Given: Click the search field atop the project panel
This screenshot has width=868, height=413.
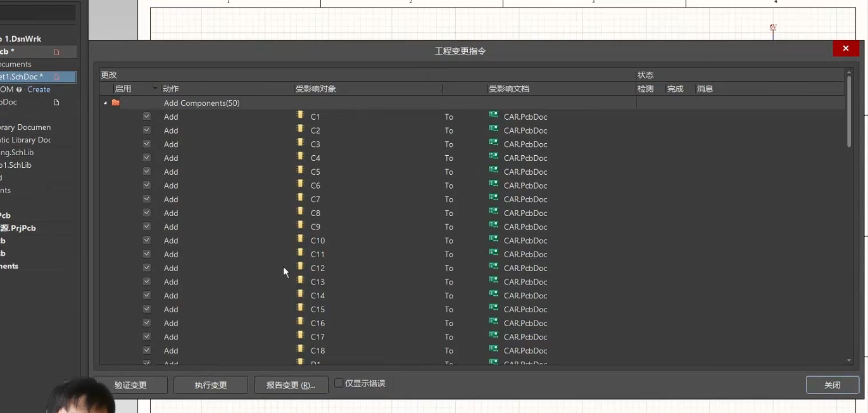Looking at the screenshot, I should pyautogui.click(x=38, y=12).
